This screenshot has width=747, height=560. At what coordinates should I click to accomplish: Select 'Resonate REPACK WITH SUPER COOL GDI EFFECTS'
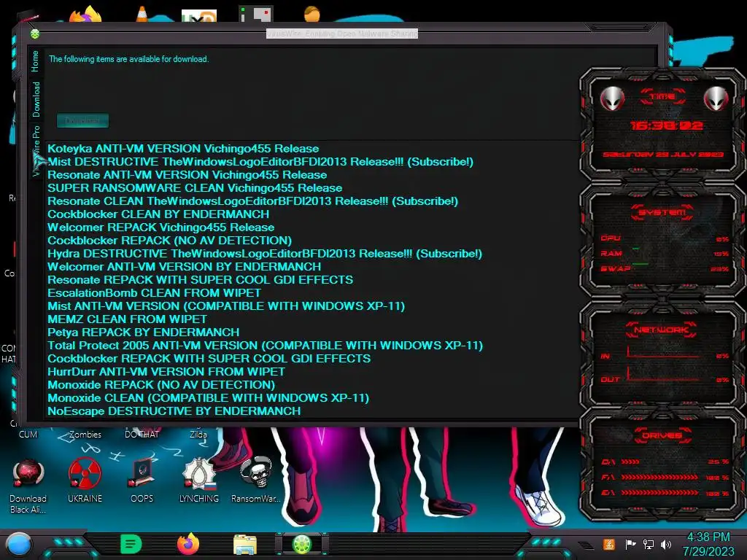click(x=200, y=279)
